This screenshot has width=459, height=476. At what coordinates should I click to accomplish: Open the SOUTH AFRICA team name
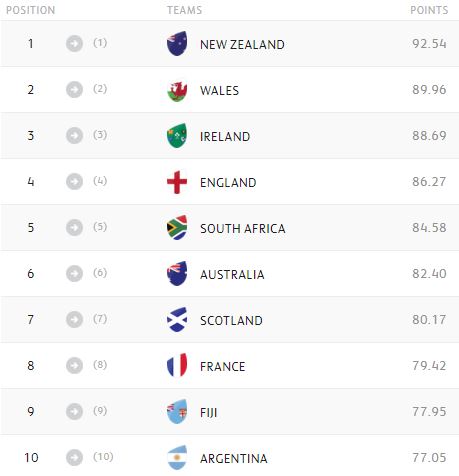[x=243, y=228]
